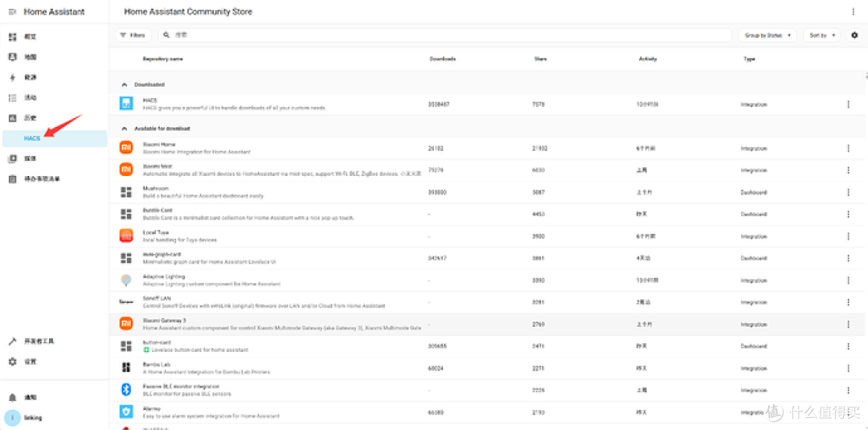The height and width of the screenshot is (430, 868).
Task: Click the Passive BLE monitor Bluetooth icon
Action: 126,390
